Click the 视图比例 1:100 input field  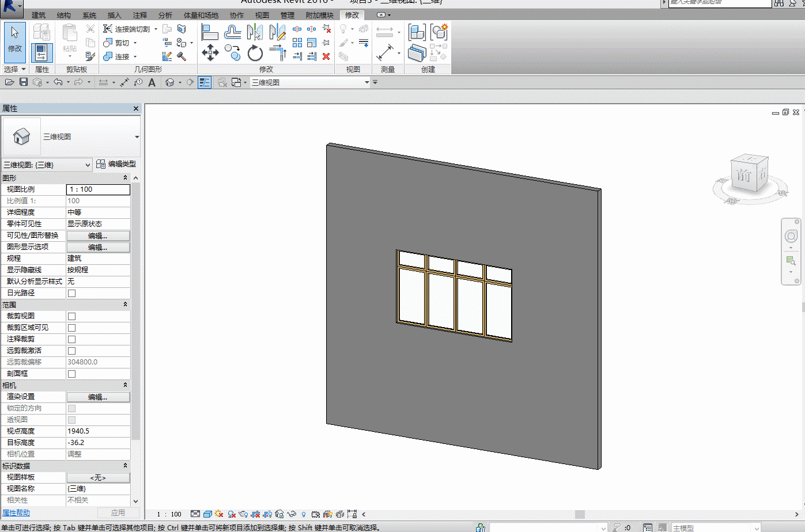click(x=98, y=189)
